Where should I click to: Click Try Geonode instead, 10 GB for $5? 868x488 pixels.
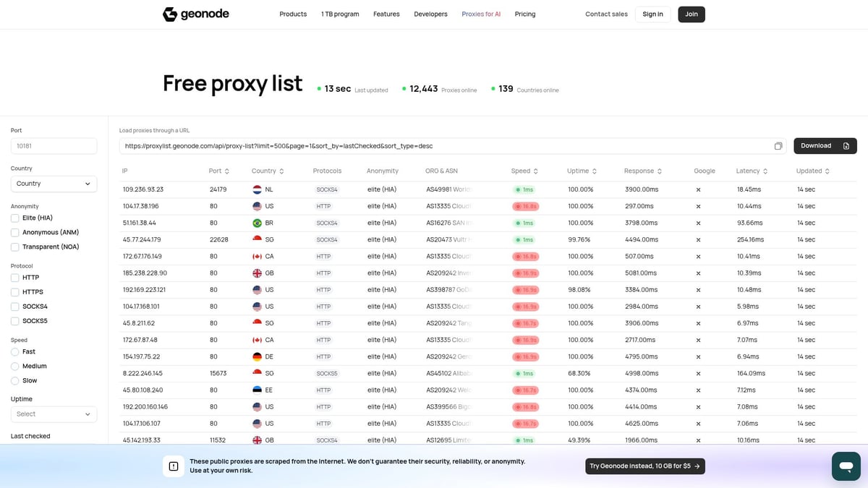(x=644, y=466)
